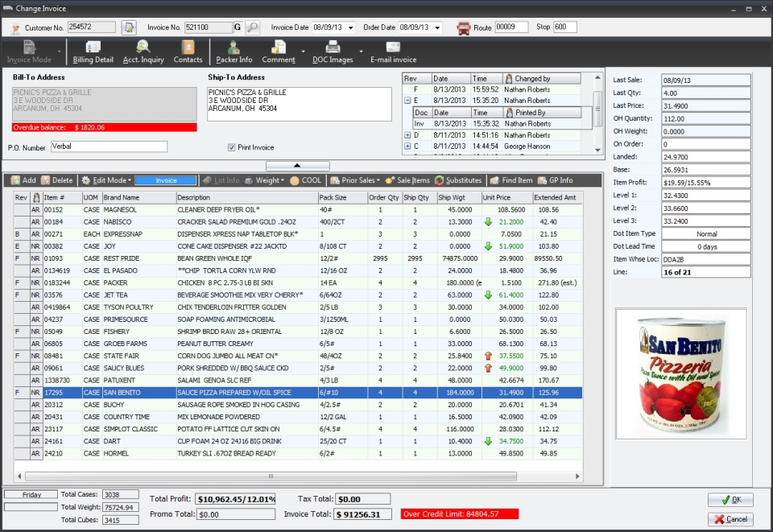Search invoices using the magnifying glass icon
773x532 pixels.
click(x=253, y=27)
